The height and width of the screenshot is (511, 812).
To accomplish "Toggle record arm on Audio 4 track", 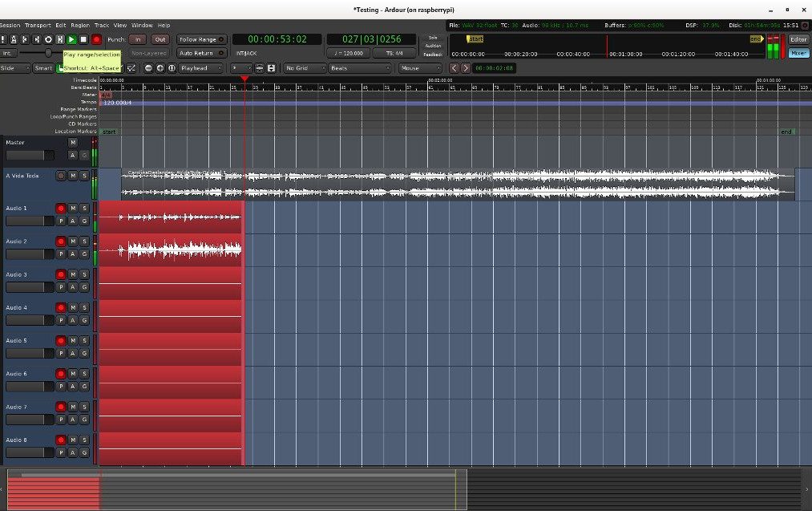I will click(x=61, y=308).
